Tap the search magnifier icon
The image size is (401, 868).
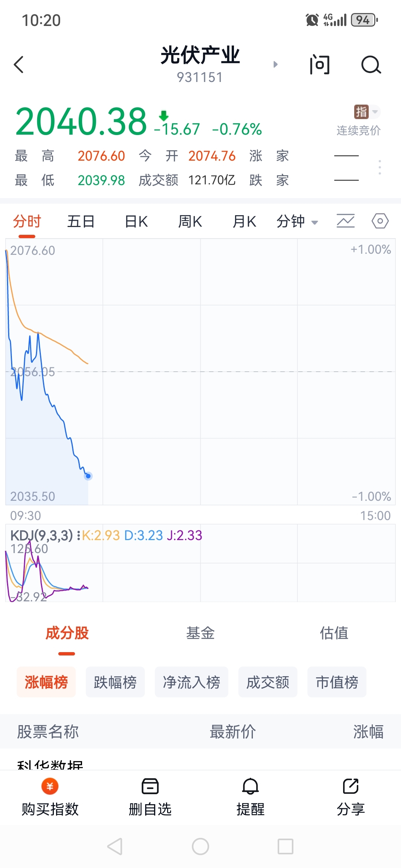coord(371,65)
